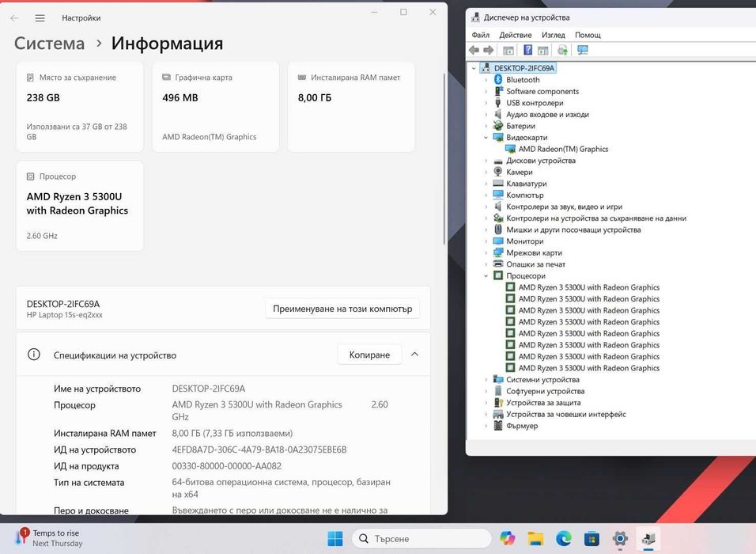Select Контролери на устройства за съхраняване на данни
Viewport: 756px width, 554px height.
pos(596,218)
